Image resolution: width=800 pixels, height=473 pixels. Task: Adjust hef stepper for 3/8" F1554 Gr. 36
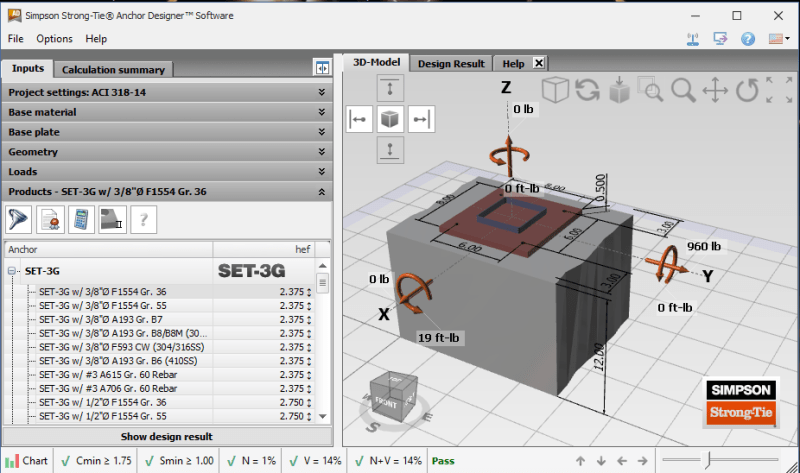pyautogui.click(x=309, y=292)
